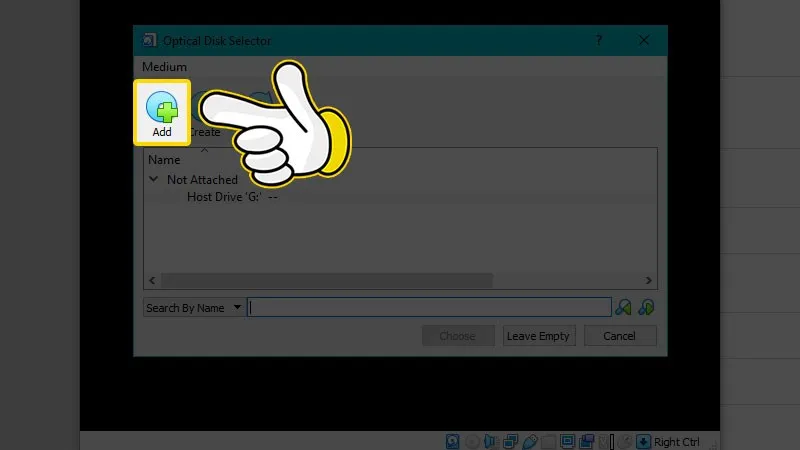800x450 pixels.
Task: Click the find previous match icon
Action: pos(624,308)
